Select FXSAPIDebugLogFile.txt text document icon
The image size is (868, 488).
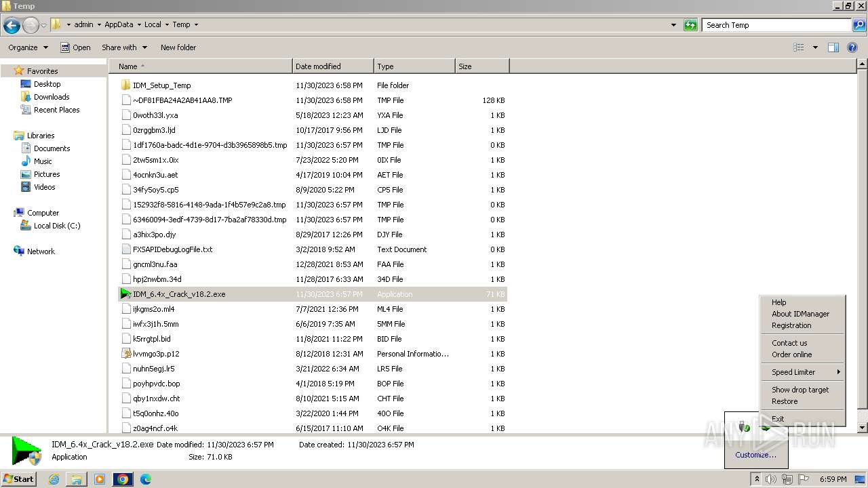click(x=125, y=249)
